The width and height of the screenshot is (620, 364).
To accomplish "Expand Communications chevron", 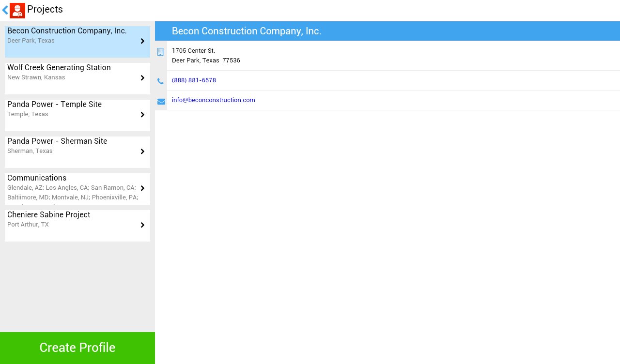I will (x=142, y=188).
